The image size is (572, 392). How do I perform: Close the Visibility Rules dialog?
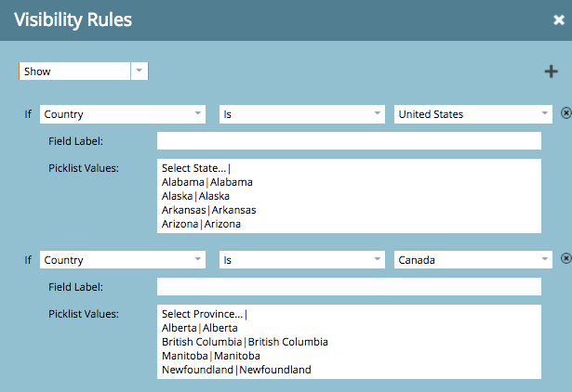[558, 20]
